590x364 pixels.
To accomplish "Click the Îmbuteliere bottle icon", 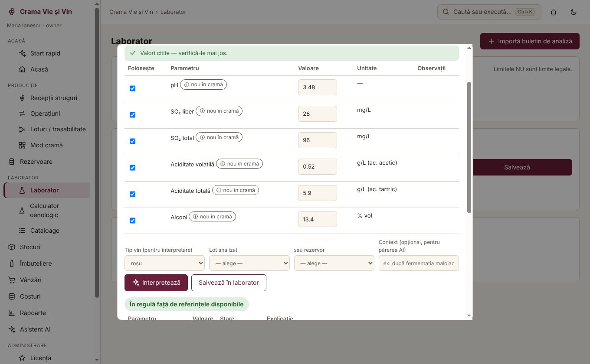I will pos(12,263).
